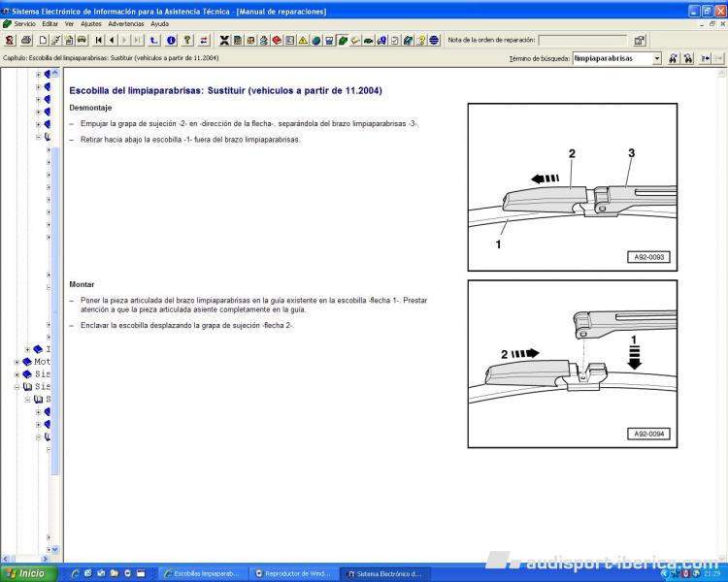Click the checklist checkbox icon in toolbar
Viewport: 728px width, 582px height.
click(395, 41)
